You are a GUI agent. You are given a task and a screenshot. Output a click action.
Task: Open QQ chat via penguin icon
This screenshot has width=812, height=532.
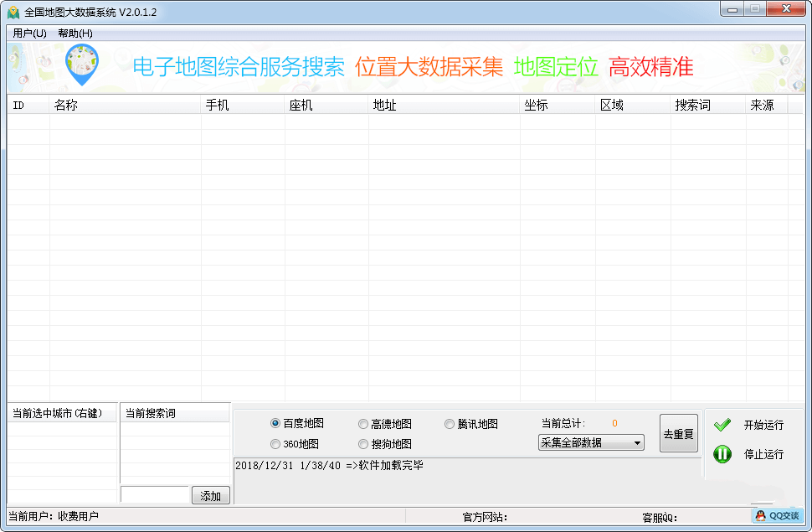coord(778,515)
